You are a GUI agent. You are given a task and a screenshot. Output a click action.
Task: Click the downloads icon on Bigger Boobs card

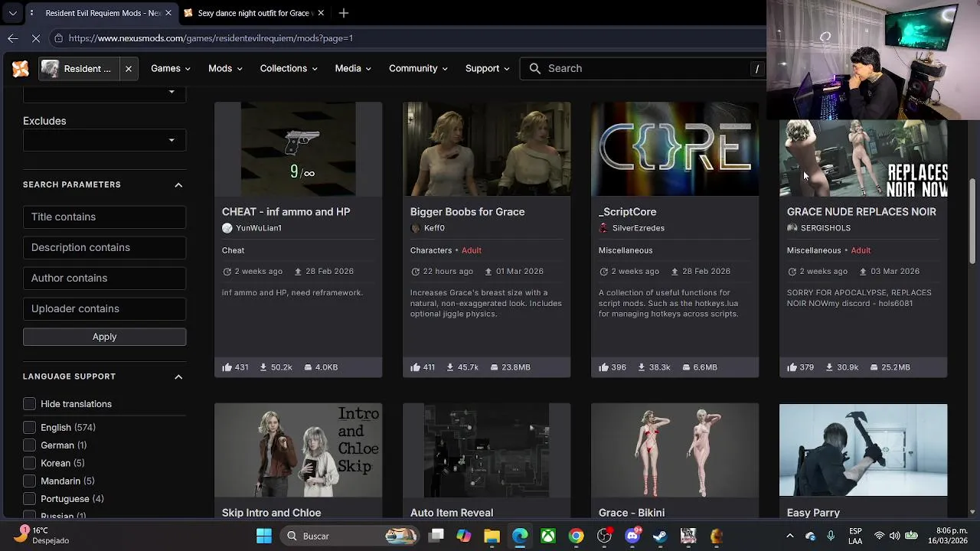click(x=450, y=367)
